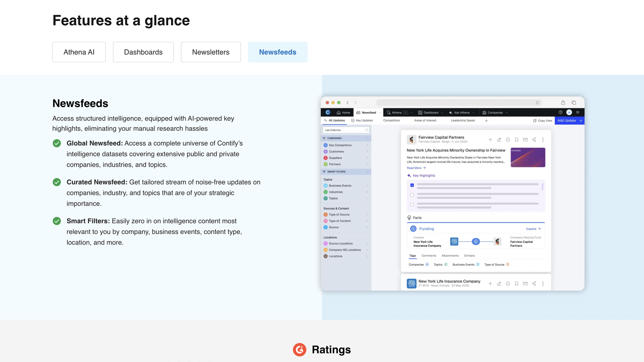Screen dimensions: 644x362
Task: Bookmark the New York Life Insurance card
Action: point(516,284)
